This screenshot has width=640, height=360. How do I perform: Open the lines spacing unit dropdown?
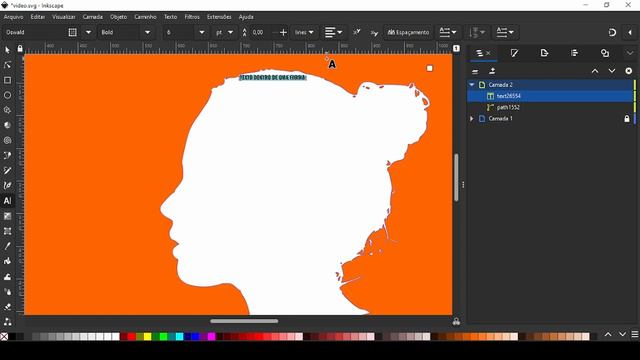tap(304, 32)
